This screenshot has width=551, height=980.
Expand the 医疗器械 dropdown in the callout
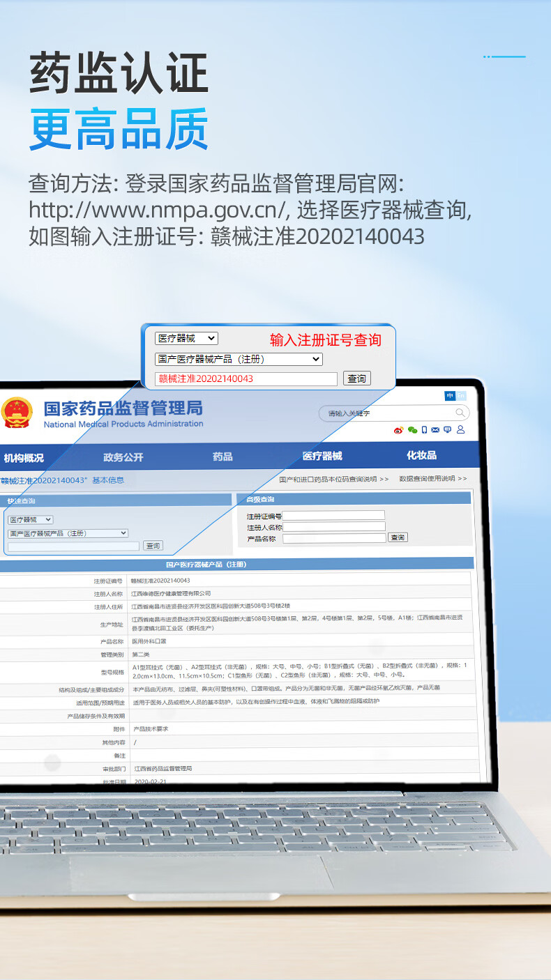pos(186,338)
